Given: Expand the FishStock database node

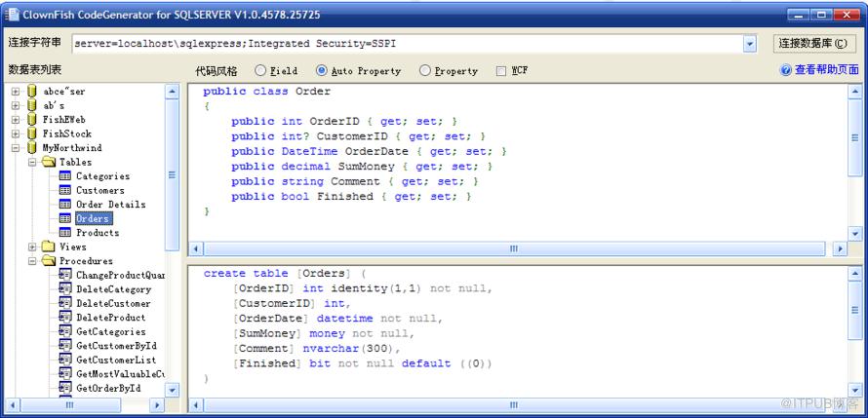Looking at the screenshot, I should [x=16, y=133].
